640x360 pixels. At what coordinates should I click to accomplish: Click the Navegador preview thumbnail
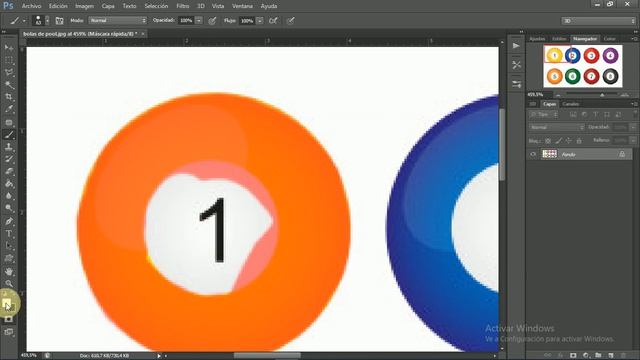pos(583,66)
